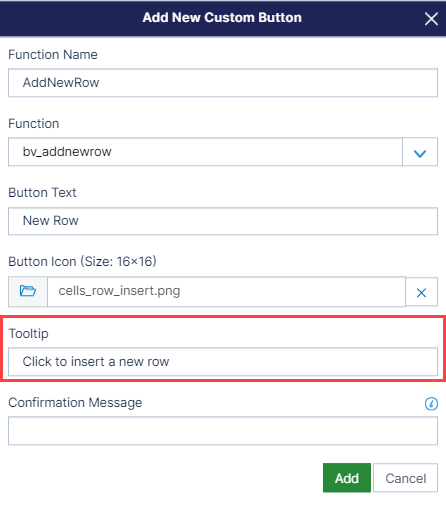Cancel the custom button dialog

[405, 478]
